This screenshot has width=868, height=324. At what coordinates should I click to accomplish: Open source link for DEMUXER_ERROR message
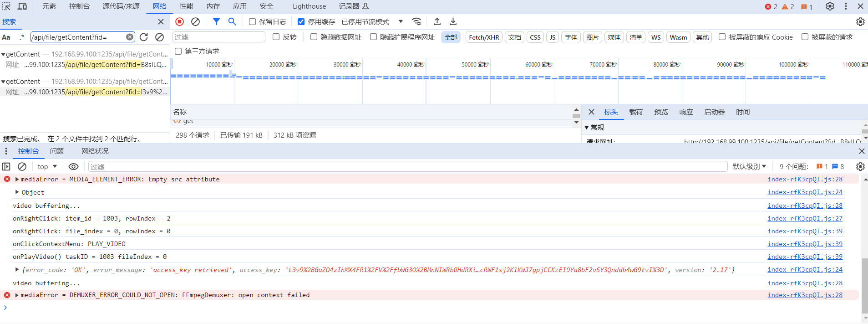click(x=805, y=295)
